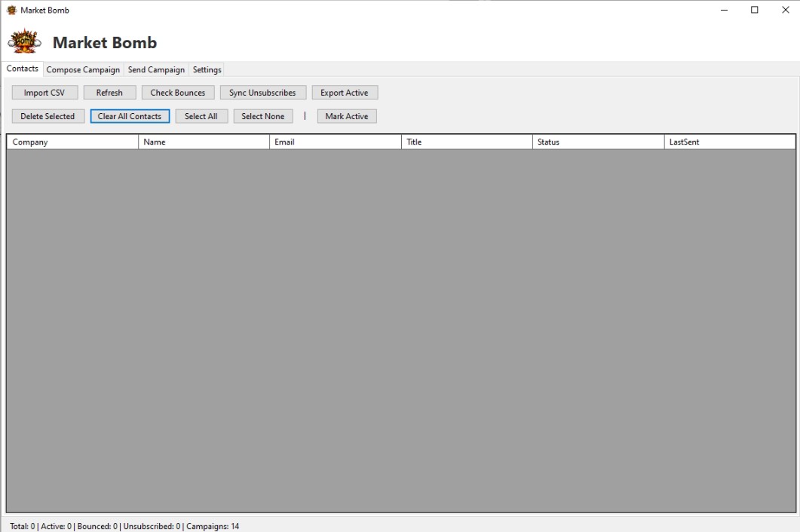Deselect contacts using Select None
Viewport: 800px width, 532px height.
pos(262,116)
